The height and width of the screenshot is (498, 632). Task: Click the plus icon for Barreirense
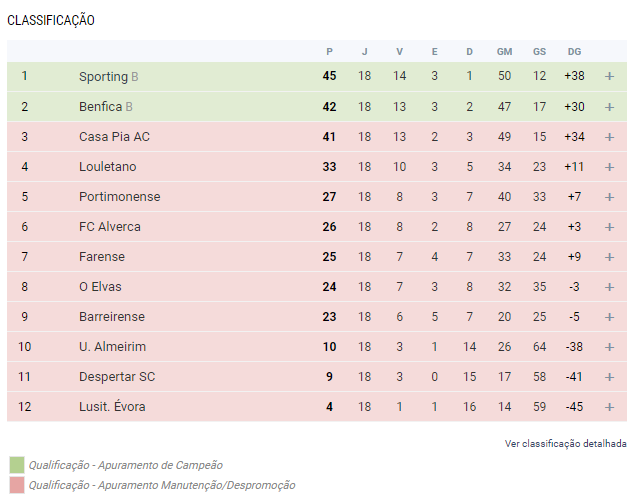609,317
